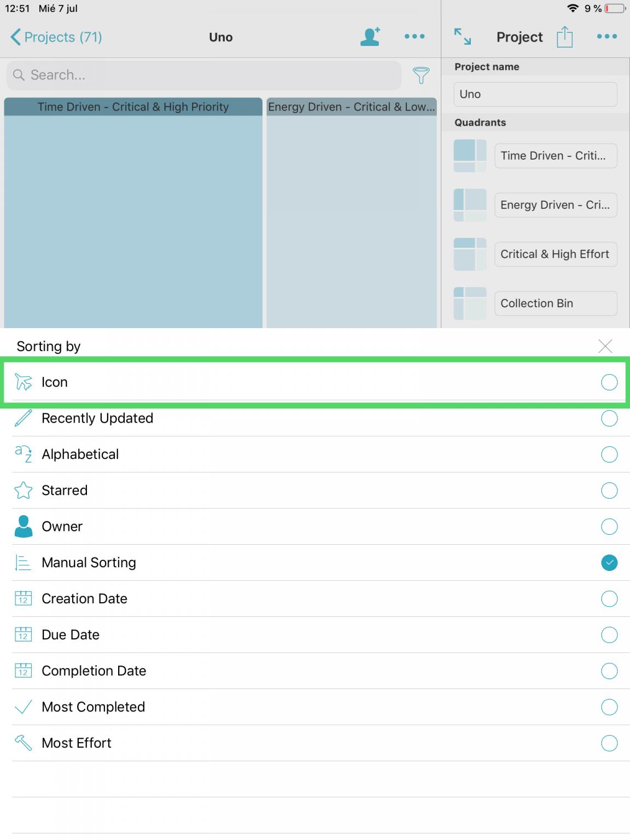This screenshot has width=630, height=840.
Task: Tap the add collaborator icon near Uno title
Action: coord(369,36)
